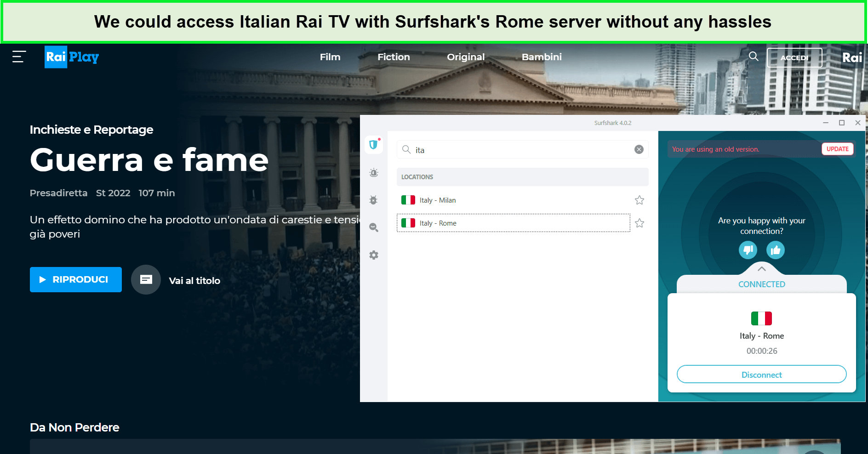Image resolution: width=868 pixels, height=454 pixels.
Task: Favorite Italy - Rome with star
Action: point(640,223)
